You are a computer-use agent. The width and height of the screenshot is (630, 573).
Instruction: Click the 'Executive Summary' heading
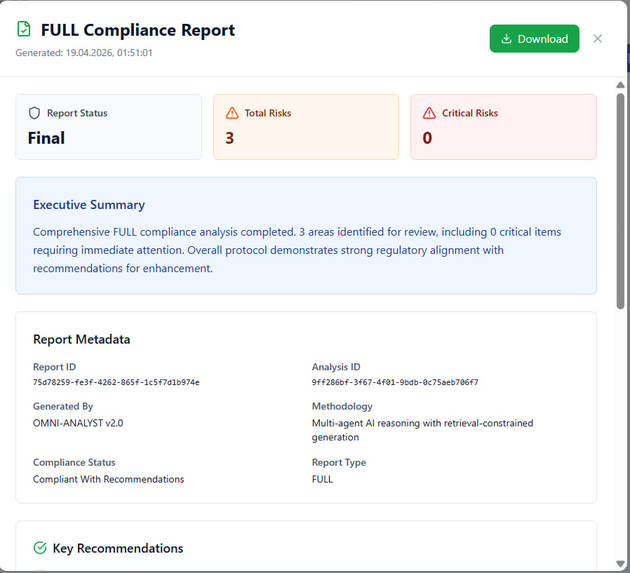(x=89, y=205)
